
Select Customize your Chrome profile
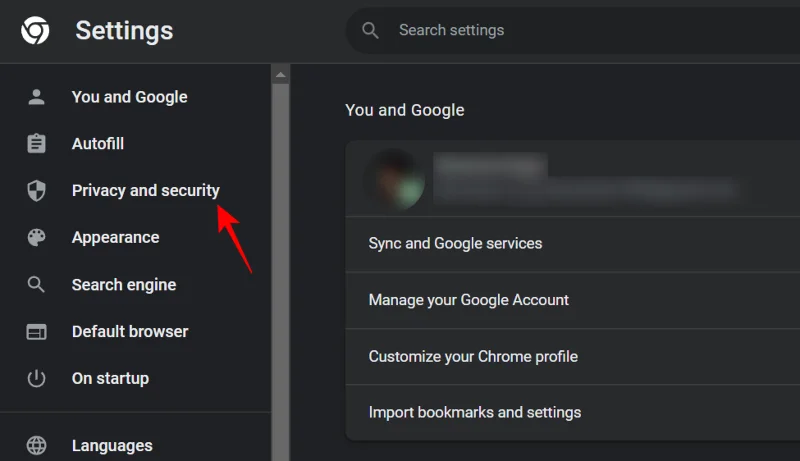tap(473, 356)
